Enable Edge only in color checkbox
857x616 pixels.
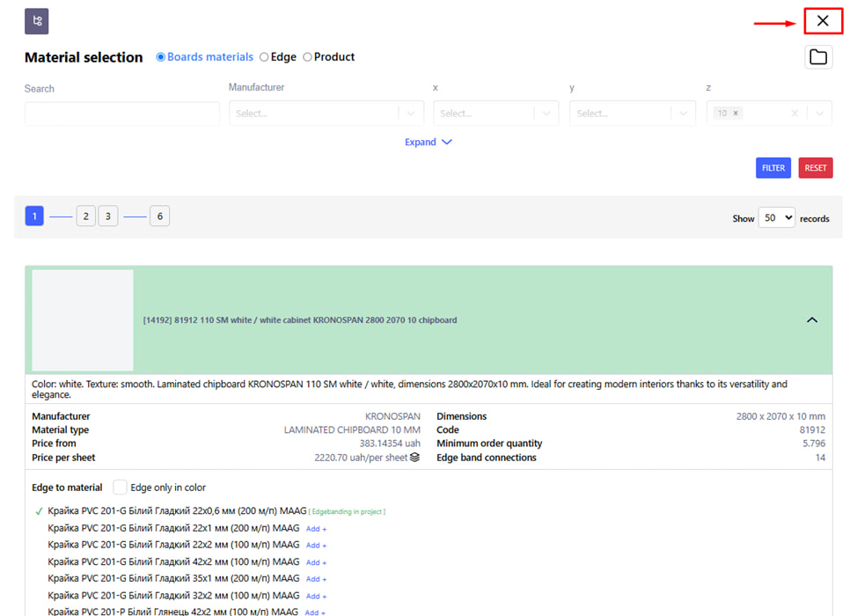tap(121, 488)
